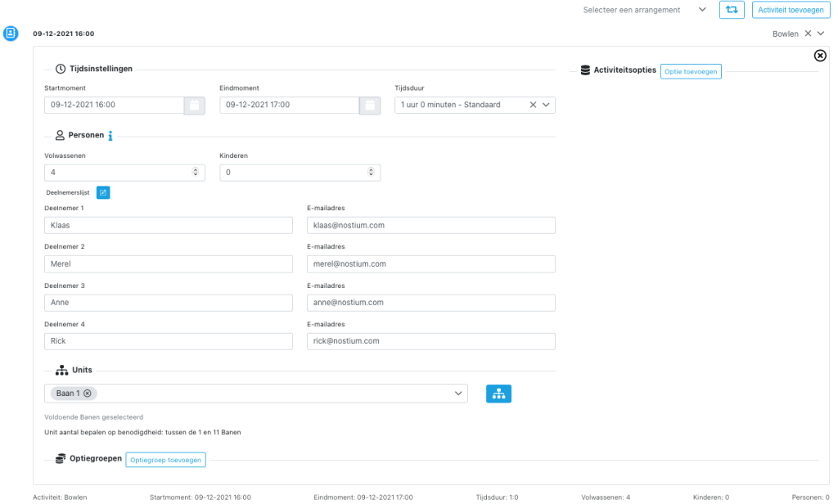Image resolution: width=838 pixels, height=504 pixels.
Task: Click the blue units hierarchy button
Action: click(x=498, y=394)
